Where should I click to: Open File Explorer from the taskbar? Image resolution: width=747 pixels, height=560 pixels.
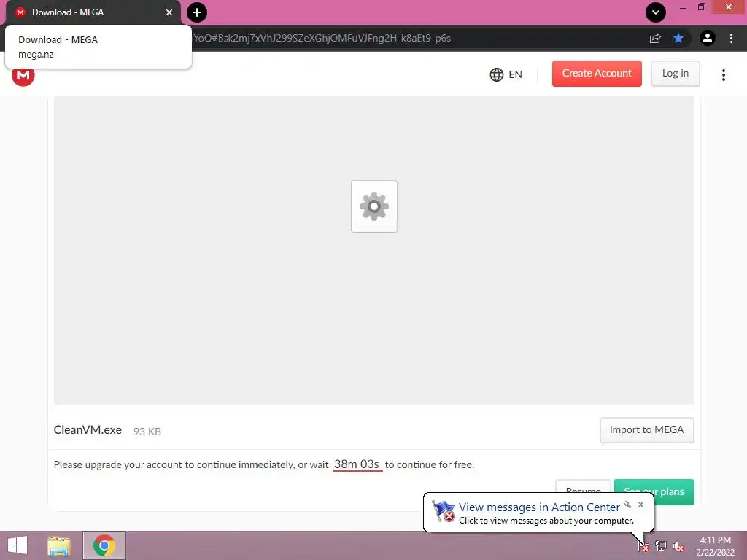pyautogui.click(x=59, y=545)
